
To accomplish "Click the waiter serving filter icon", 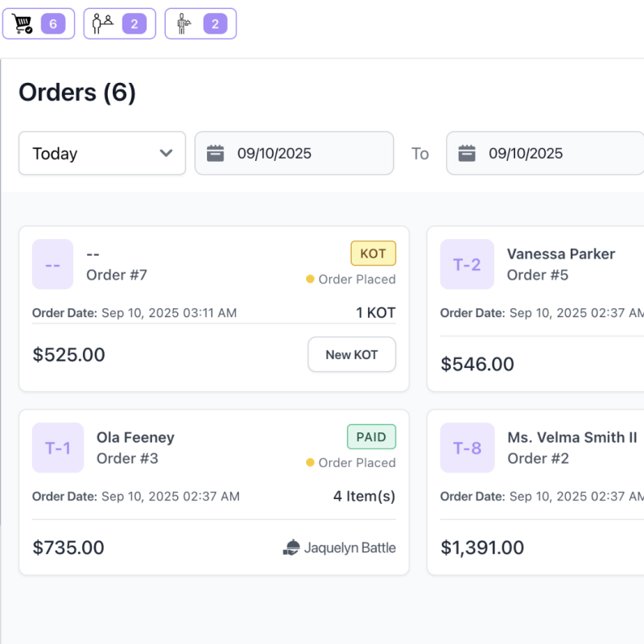I will tap(183, 23).
